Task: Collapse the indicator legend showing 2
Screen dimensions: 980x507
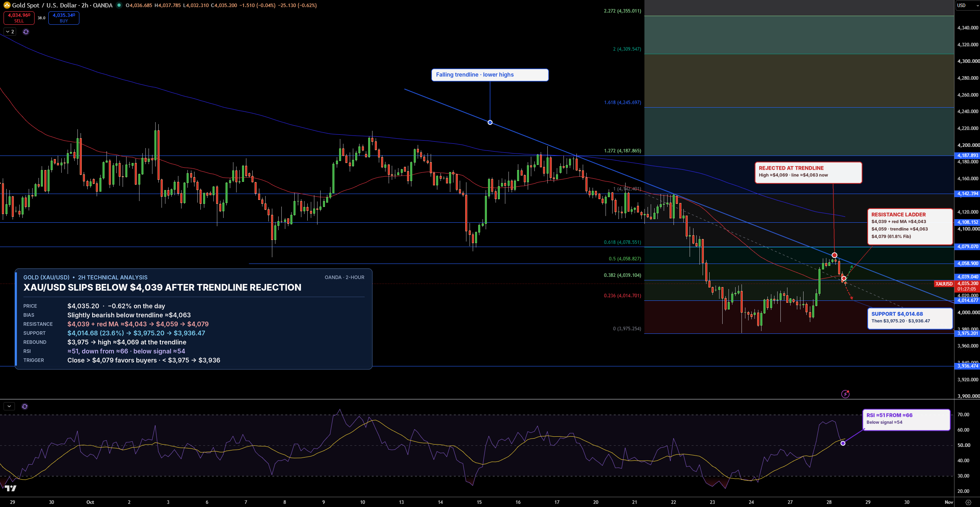Action: [10, 32]
